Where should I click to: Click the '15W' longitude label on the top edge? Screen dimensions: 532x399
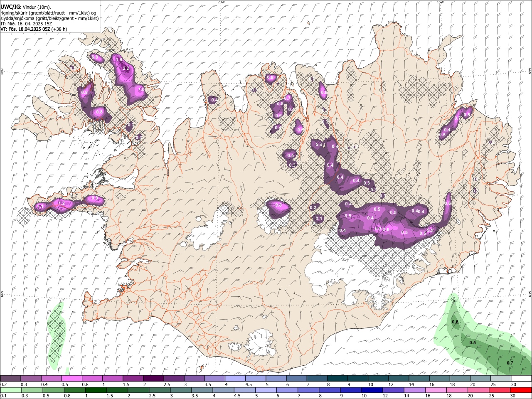(440, 2)
